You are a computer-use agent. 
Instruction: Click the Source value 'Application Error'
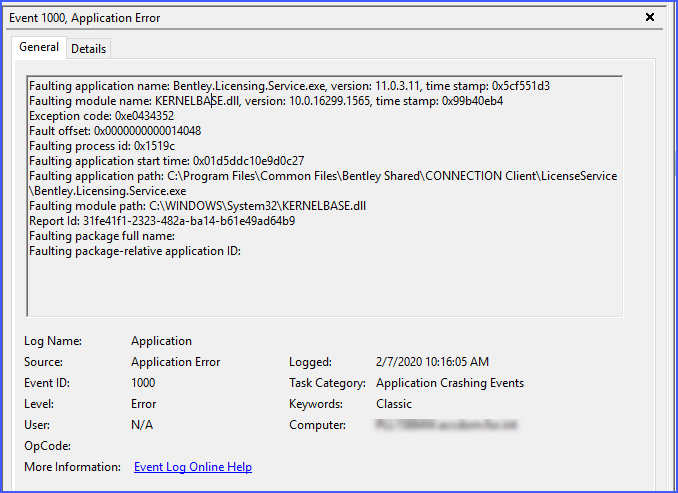click(176, 362)
